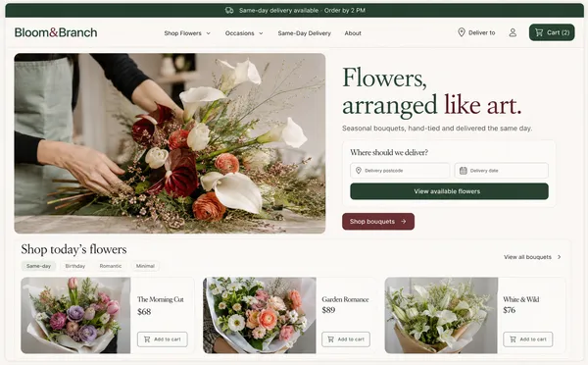This screenshot has width=588, height=365.
Task: Click cart icon in White & Wild Add to cart
Action: tap(513, 339)
